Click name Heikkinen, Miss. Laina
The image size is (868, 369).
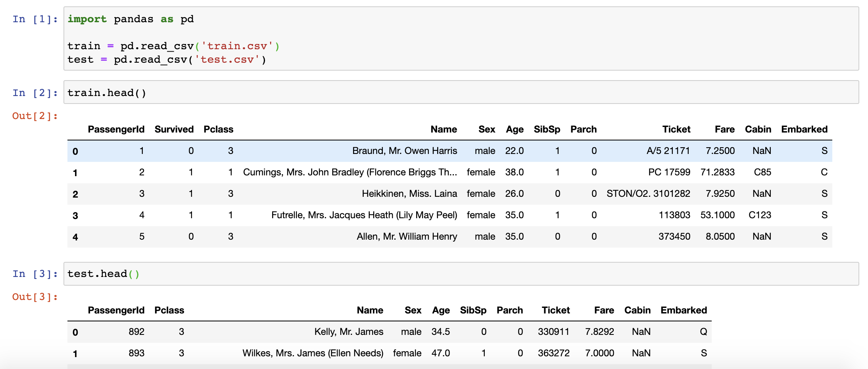click(x=409, y=194)
